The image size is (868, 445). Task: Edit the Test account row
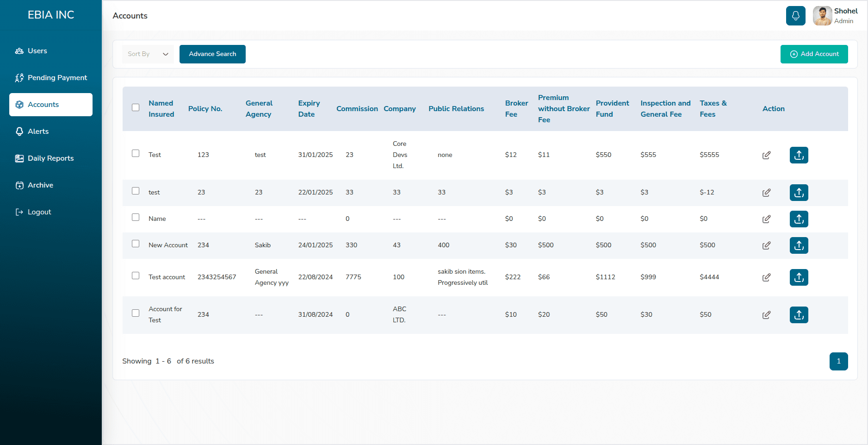click(766, 277)
